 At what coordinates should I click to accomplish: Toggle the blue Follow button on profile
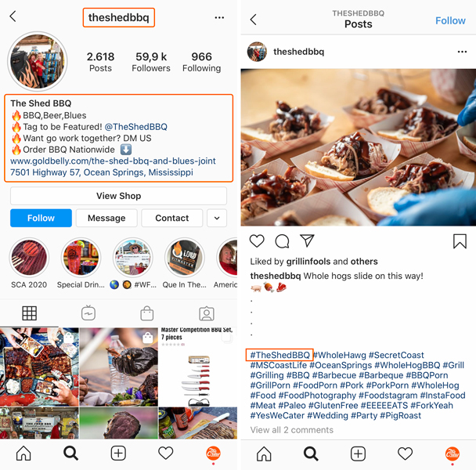[41, 218]
